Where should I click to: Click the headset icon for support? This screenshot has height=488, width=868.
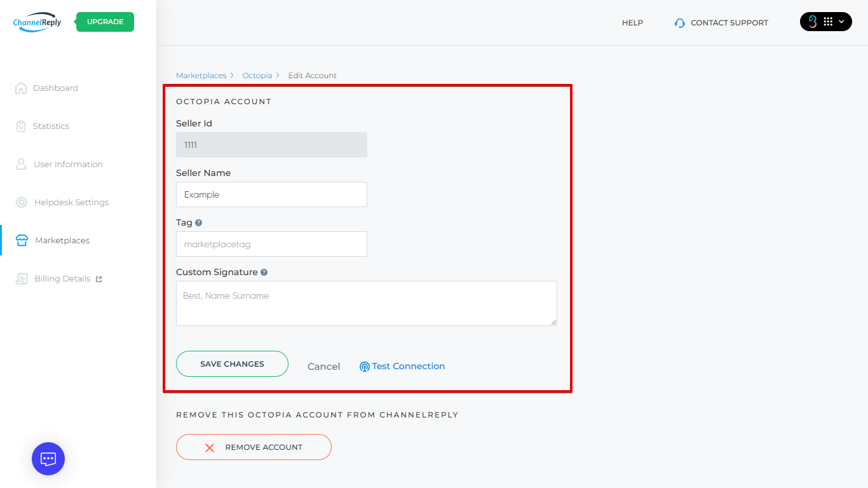[680, 23]
